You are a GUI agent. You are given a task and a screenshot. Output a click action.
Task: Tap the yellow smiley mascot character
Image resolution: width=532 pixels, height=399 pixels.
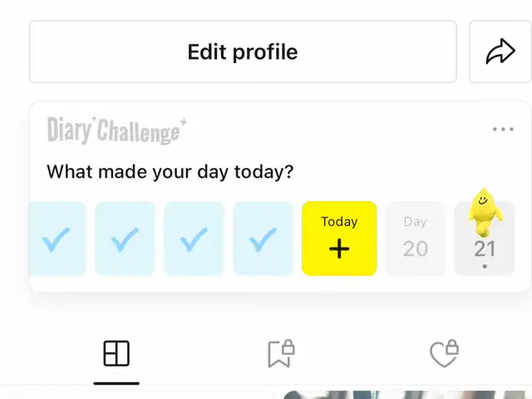(x=485, y=212)
